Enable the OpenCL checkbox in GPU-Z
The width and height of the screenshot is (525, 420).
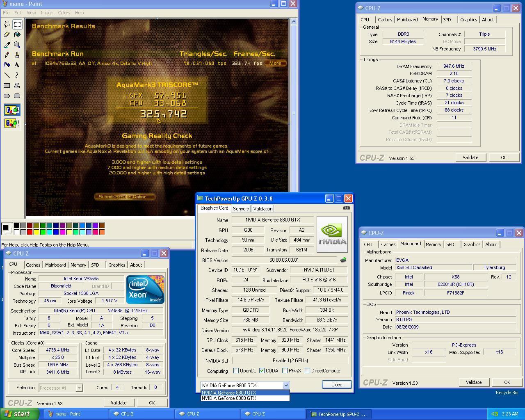(236, 371)
